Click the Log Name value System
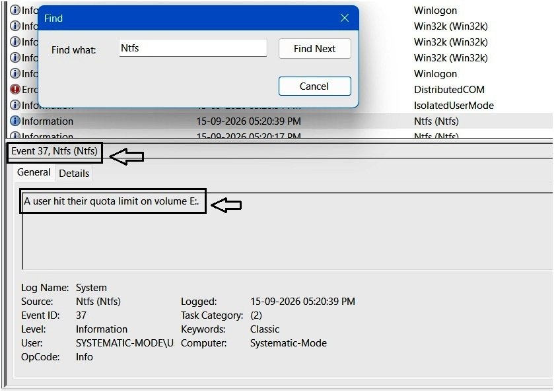This screenshot has width=554, height=392. 91,288
